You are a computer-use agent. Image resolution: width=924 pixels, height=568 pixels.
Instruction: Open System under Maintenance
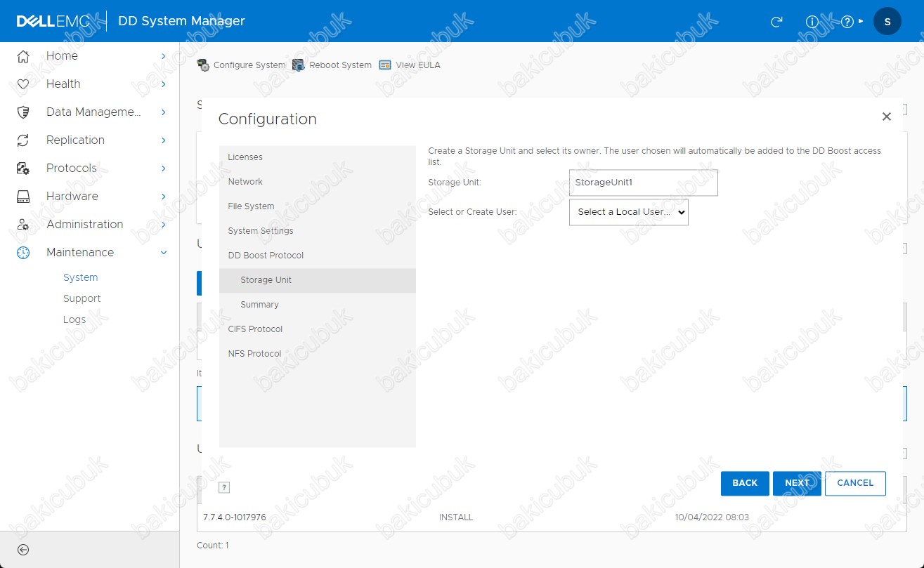click(x=81, y=277)
